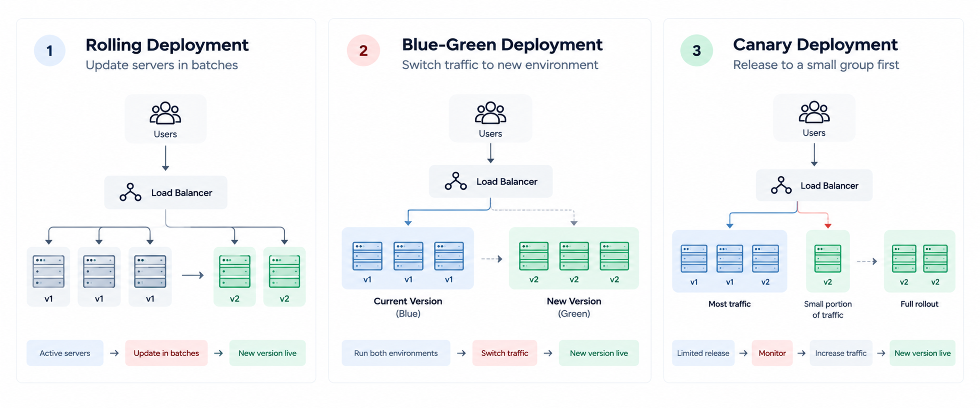Click the rightmost gray v1 server in Rolling Deployment

150,271
